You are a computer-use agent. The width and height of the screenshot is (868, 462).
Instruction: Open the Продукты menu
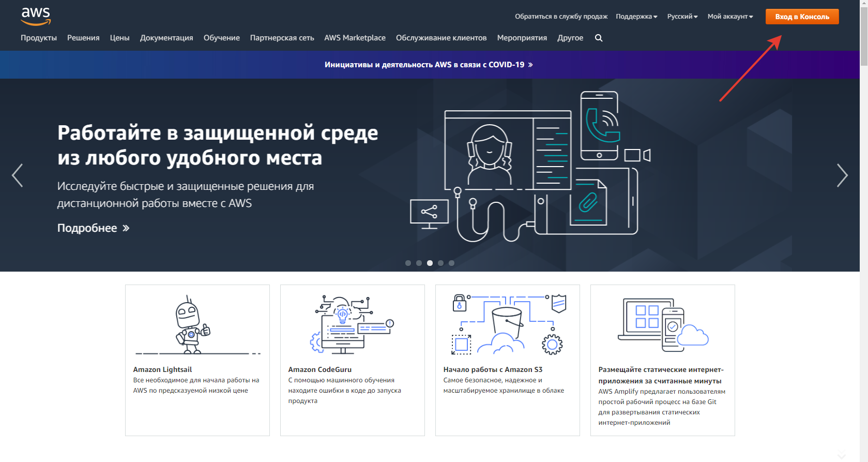click(x=39, y=38)
